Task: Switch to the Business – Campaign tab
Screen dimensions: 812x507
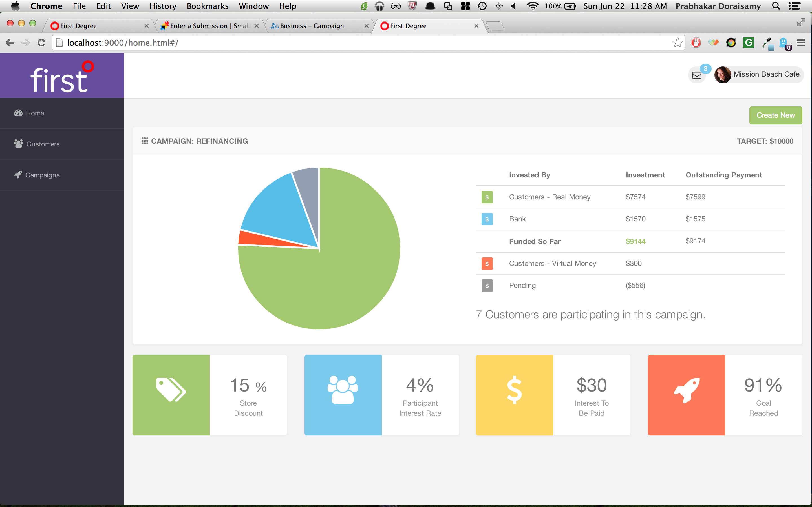Action: point(312,26)
